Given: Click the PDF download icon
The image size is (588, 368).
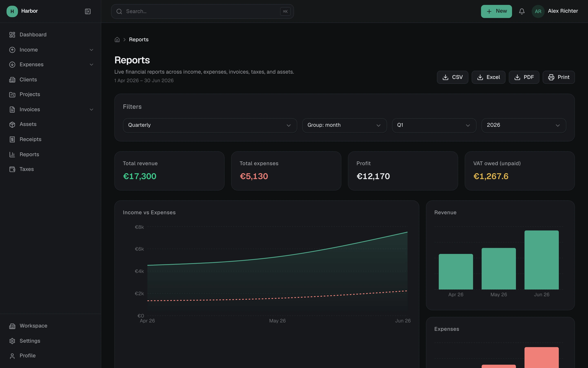Looking at the screenshot, I should 517,77.
